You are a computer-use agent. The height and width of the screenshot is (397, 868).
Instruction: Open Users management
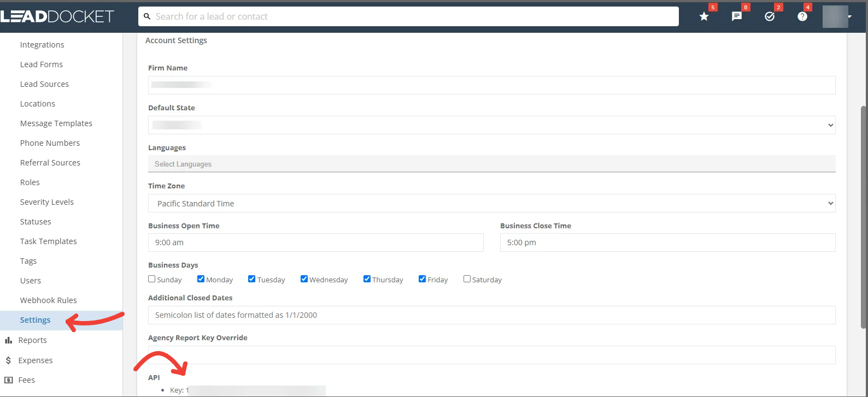coord(31,281)
